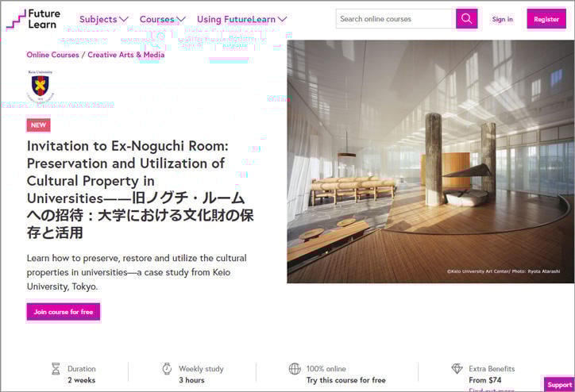This screenshot has height=392, width=575.
Task: Click the globe 100% online icon
Action: (x=295, y=368)
